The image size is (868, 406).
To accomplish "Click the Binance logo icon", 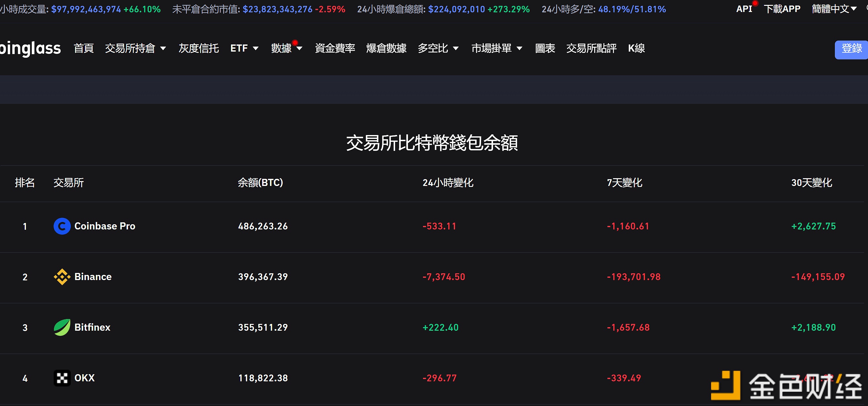I will pos(62,277).
